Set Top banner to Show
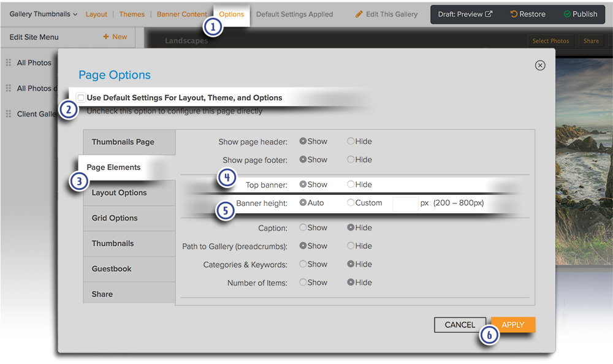This screenshot has height=364, width=613. [303, 184]
